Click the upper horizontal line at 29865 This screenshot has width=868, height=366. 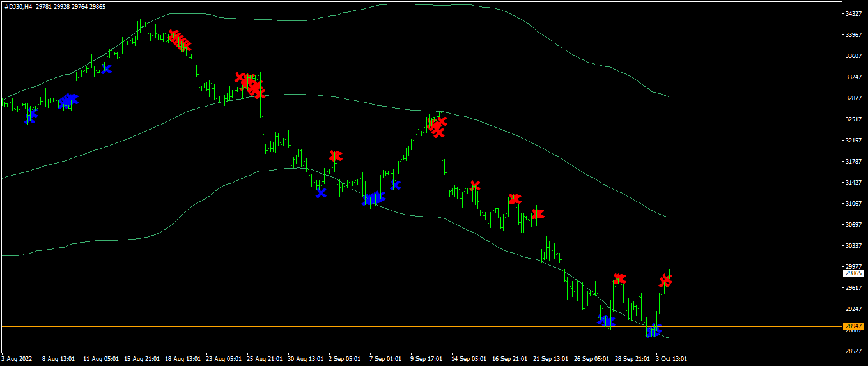[421, 273]
